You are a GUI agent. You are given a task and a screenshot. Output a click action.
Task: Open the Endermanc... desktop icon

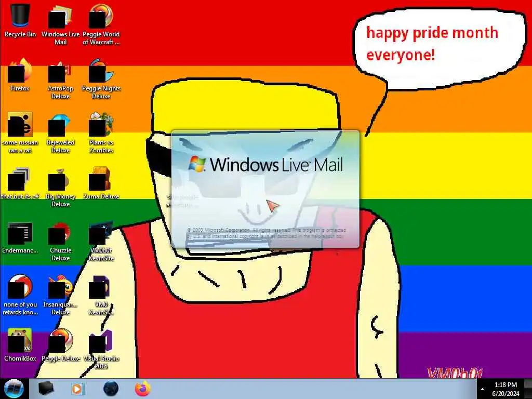[x=20, y=237]
